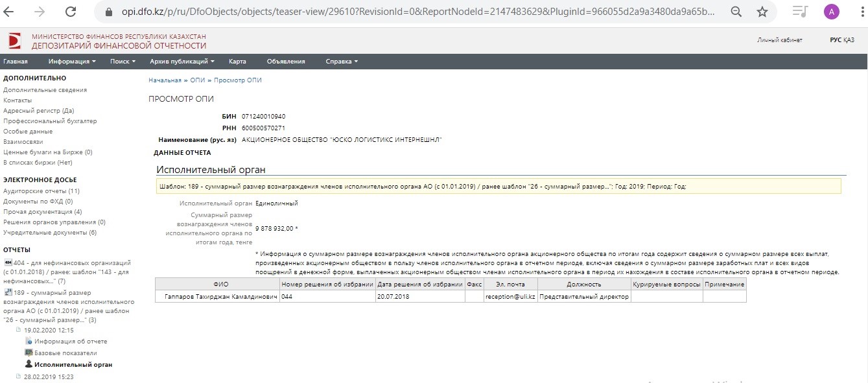
Task: Select the 19.02.2020 12:15 report revision
Action: click(49, 330)
